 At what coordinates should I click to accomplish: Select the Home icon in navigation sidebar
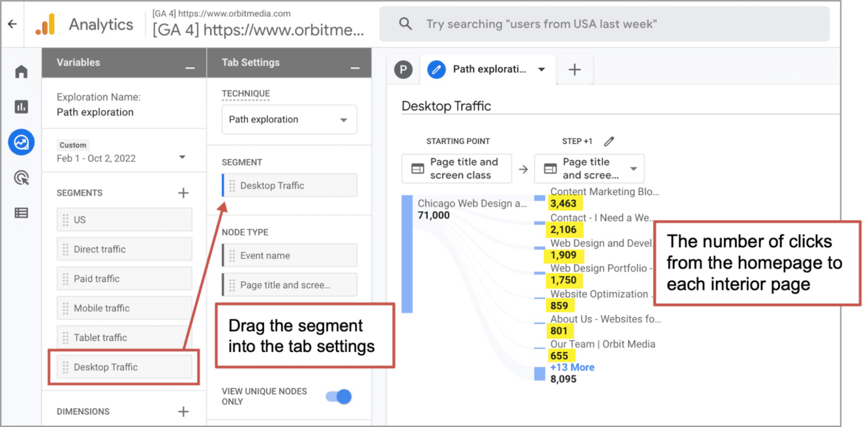point(21,71)
